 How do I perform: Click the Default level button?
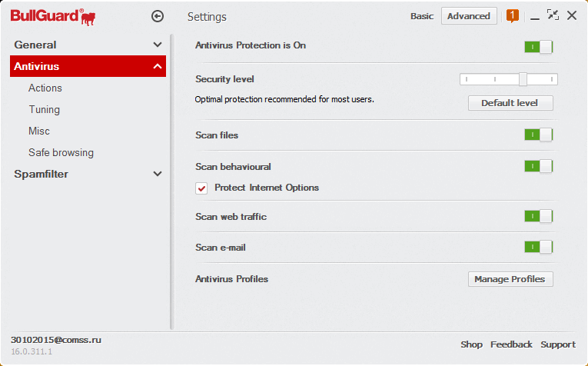tap(510, 103)
